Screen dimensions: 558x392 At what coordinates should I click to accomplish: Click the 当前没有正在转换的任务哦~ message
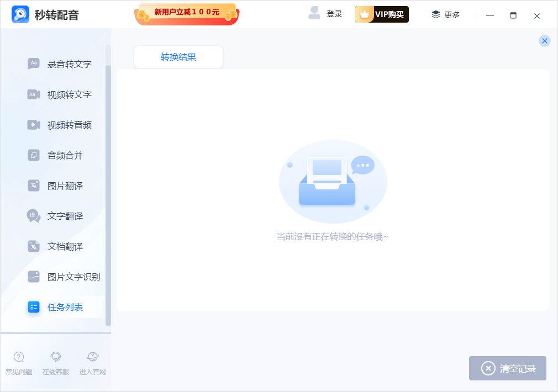click(x=333, y=236)
